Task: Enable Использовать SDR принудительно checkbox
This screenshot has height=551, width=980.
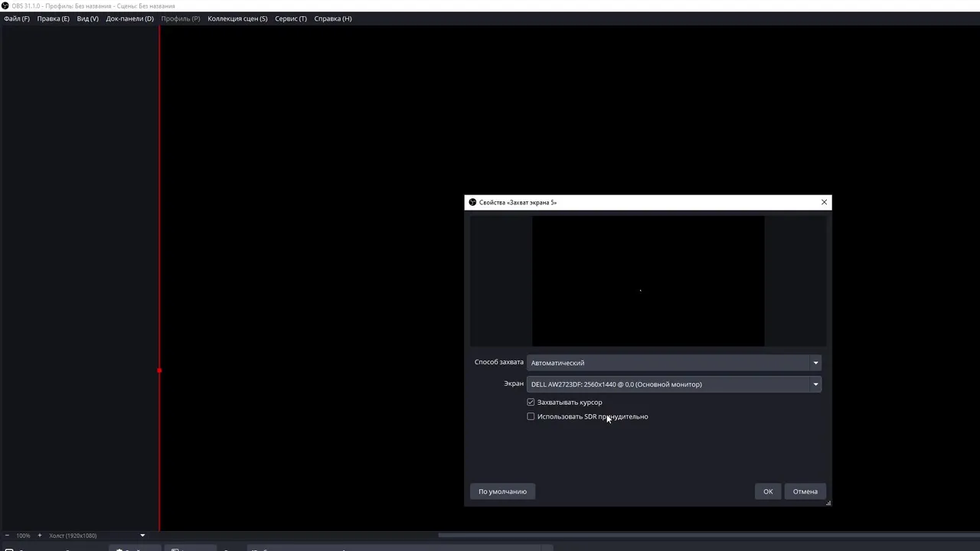Action: [531, 416]
